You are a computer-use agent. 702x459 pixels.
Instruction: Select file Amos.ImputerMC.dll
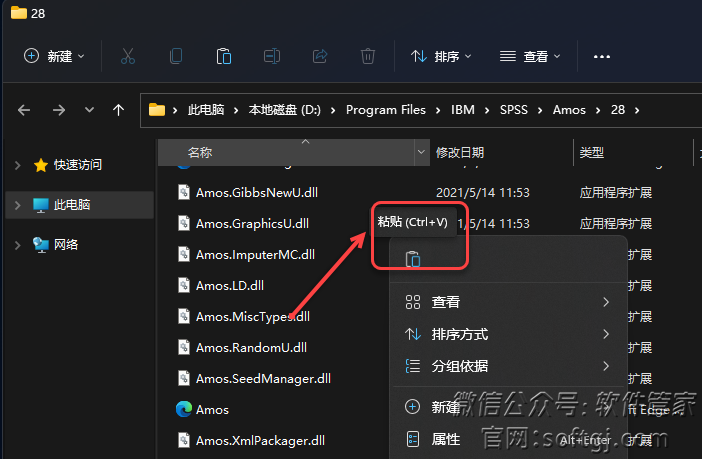[x=255, y=254]
